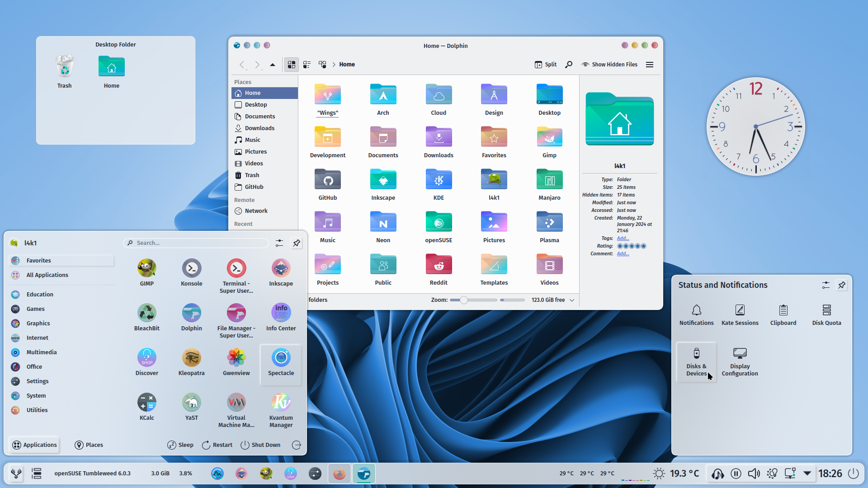This screenshot has height=488, width=868.
Task: Open KCalc calculator
Action: (146, 407)
